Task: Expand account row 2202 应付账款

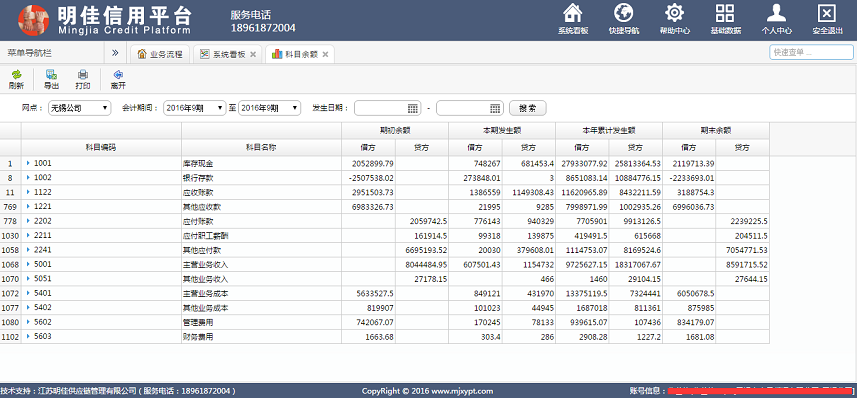Action: 28,221
